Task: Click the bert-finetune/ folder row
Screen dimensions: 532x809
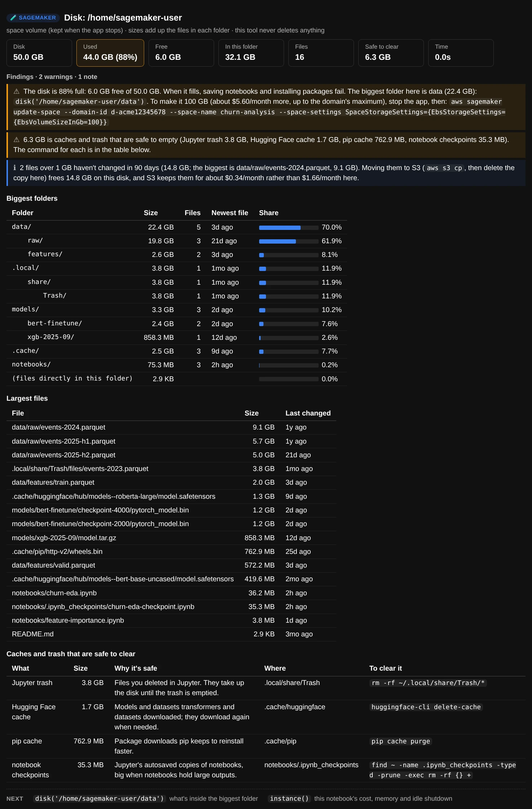Action: point(177,324)
